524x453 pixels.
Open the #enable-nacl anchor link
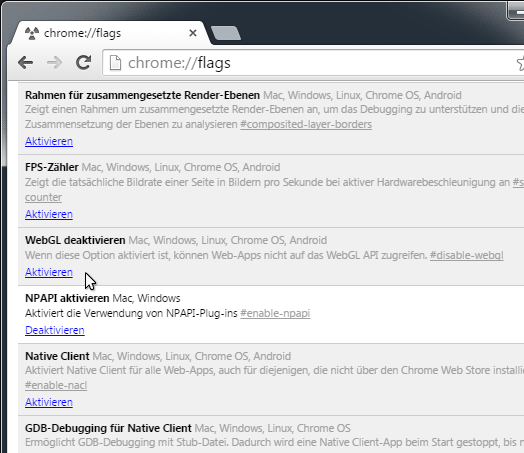coord(56,385)
